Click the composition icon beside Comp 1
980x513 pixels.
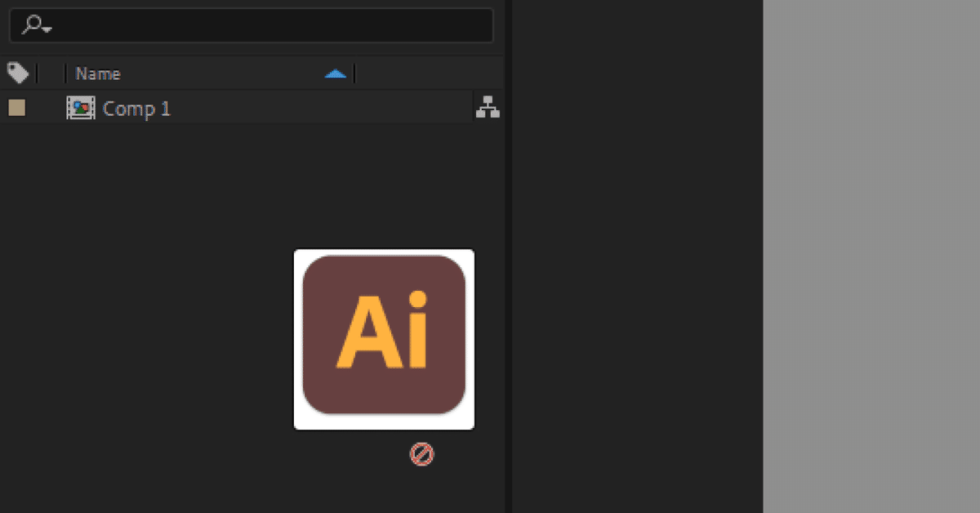pyautogui.click(x=80, y=108)
